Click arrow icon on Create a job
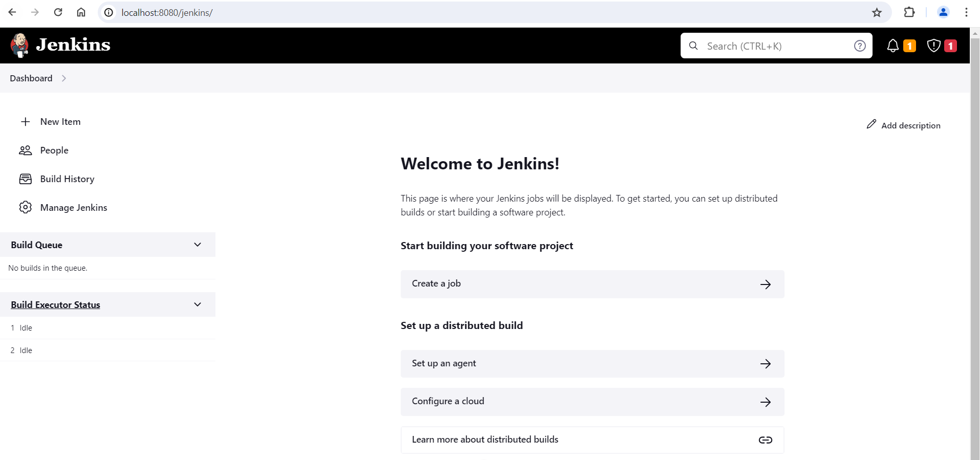The image size is (980, 460). pos(766,284)
